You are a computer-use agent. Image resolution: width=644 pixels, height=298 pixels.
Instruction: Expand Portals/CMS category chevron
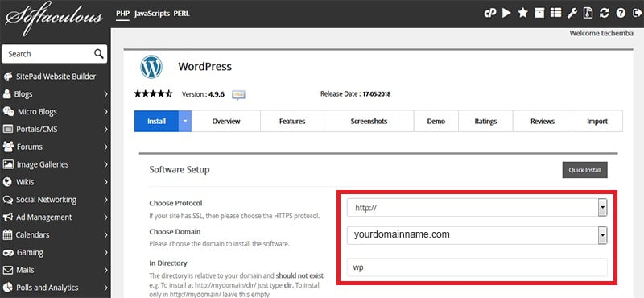[x=105, y=130]
